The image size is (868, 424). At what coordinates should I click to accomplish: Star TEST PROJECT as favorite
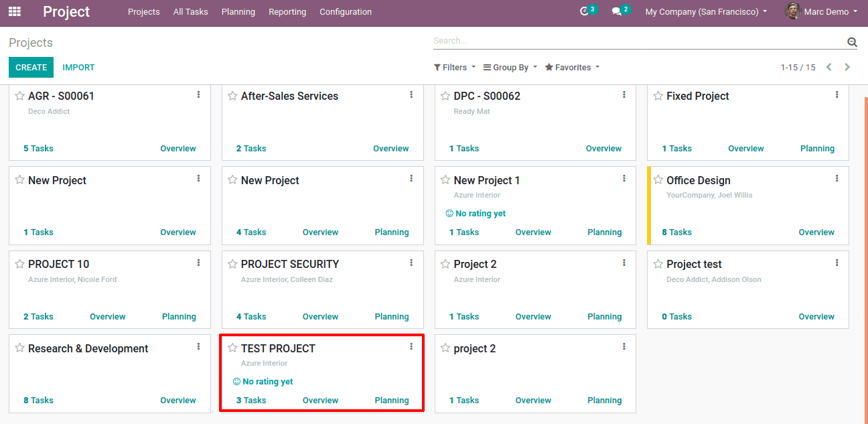click(x=232, y=348)
